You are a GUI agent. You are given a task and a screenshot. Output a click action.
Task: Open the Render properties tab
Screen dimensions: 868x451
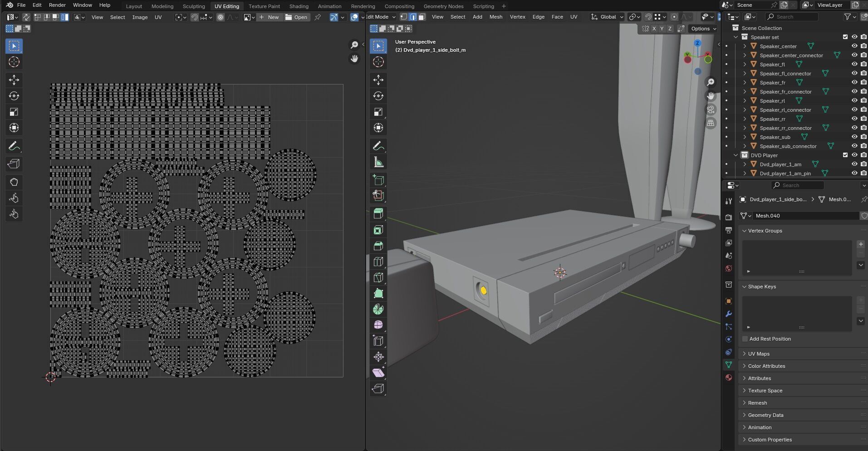click(729, 218)
